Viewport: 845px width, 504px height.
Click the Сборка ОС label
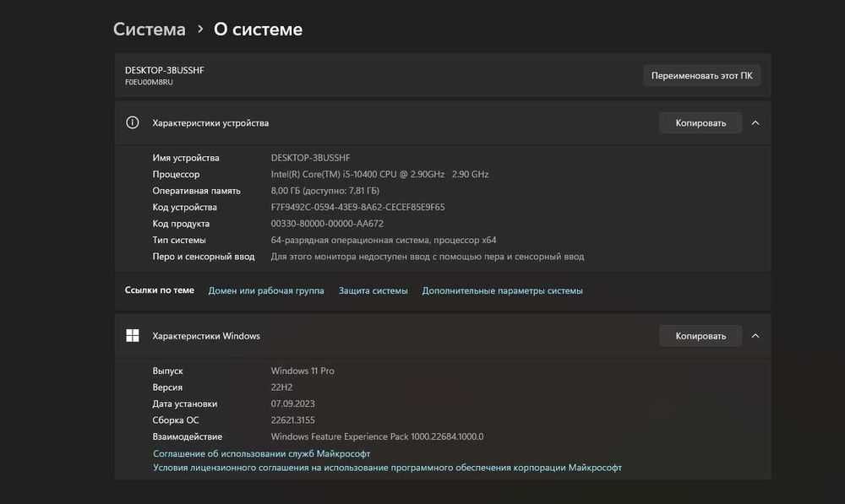175,420
